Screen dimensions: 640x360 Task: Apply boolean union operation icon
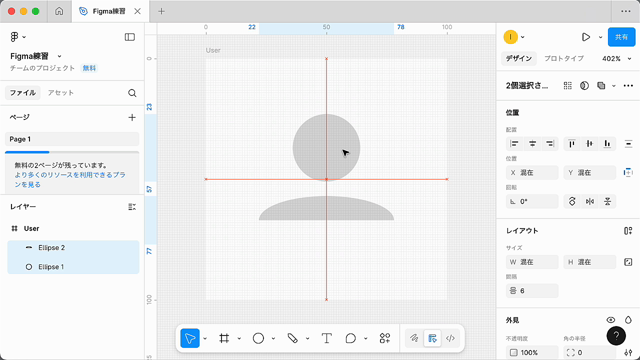click(x=601, y=86)
